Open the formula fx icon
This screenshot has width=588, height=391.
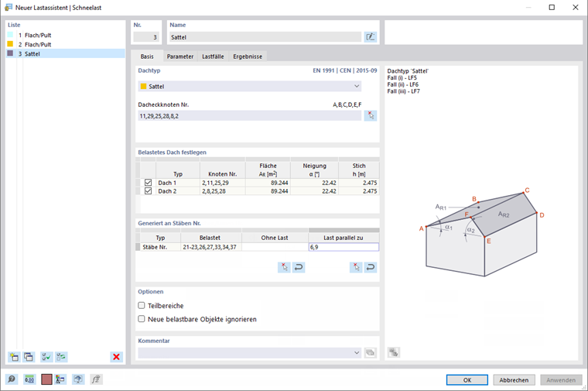(96, 379)
